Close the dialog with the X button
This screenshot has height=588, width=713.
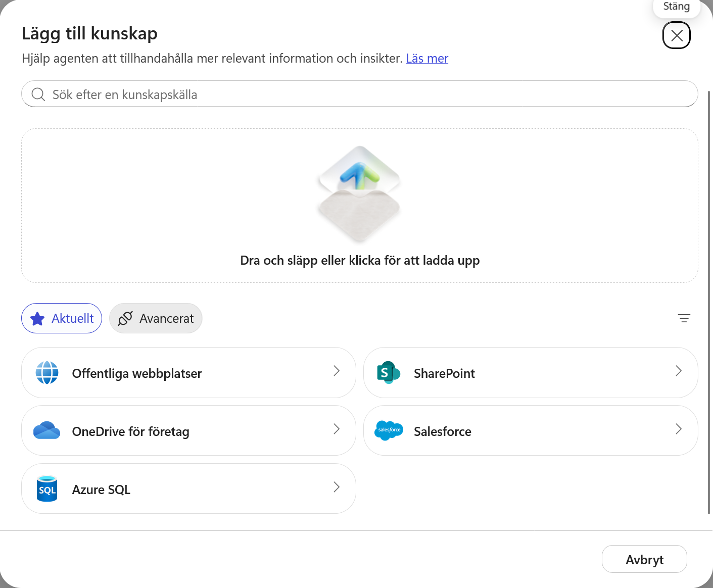[677, 35]
